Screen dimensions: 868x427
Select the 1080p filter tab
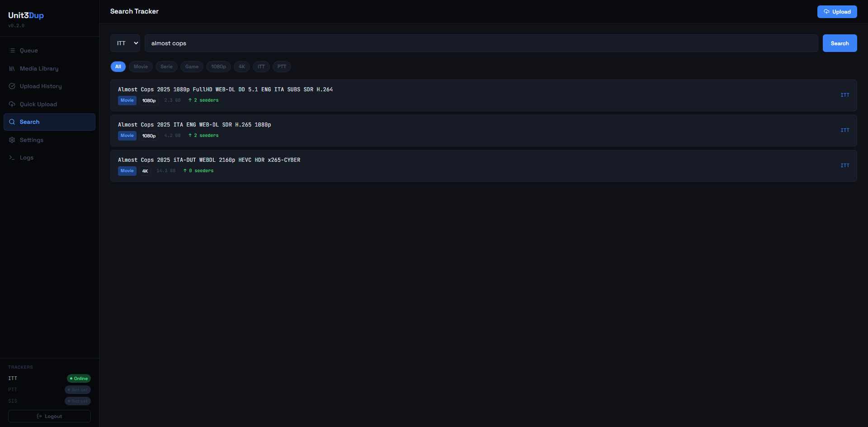[218, 66]
